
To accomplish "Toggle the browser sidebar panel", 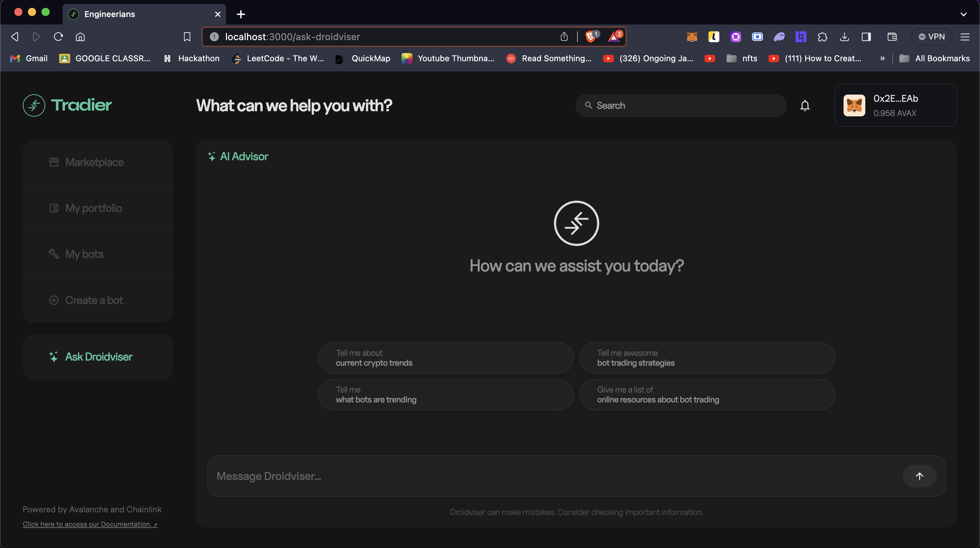I will pos(866,37).
